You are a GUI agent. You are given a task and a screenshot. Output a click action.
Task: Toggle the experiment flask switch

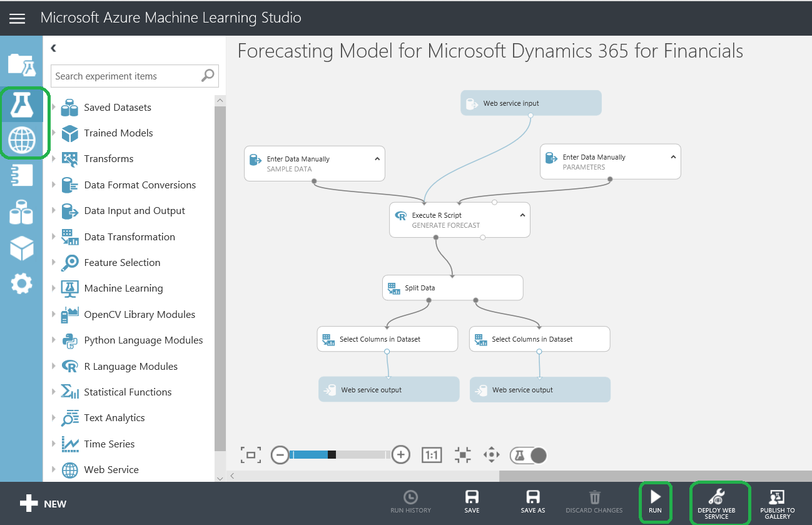coord(529,456)
